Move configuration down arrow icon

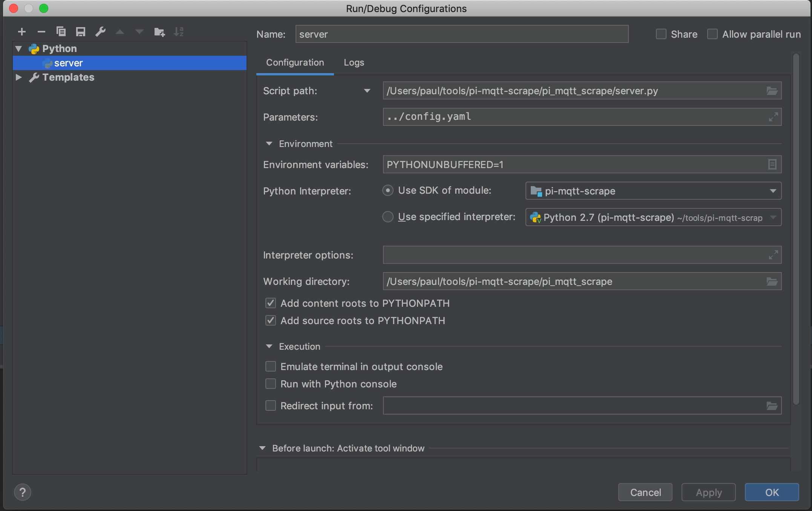139,32
